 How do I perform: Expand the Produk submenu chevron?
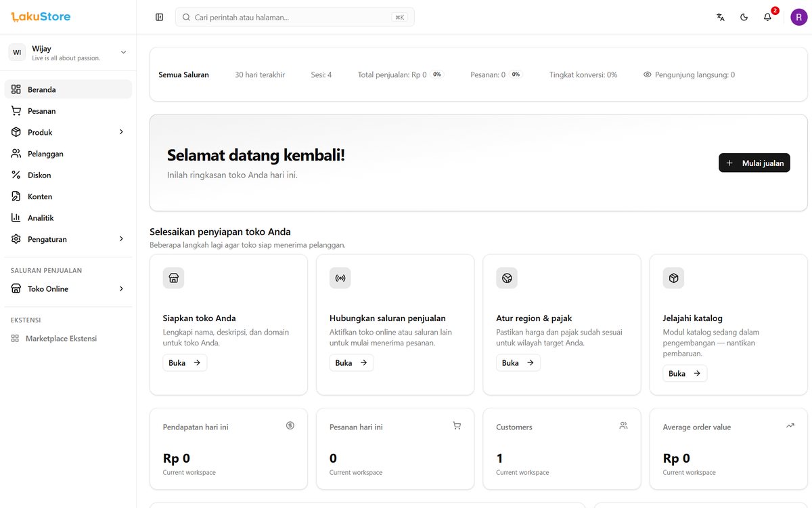122,132
